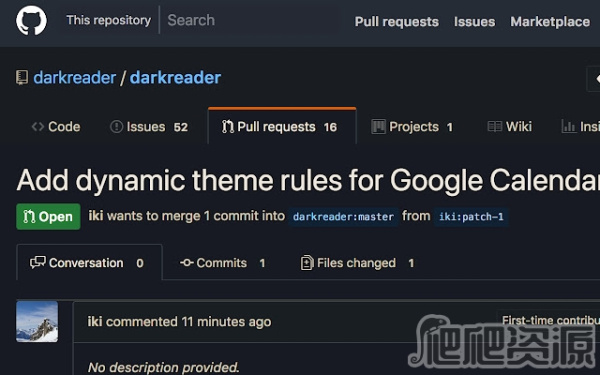The width and height of the screenshot is (600, 375).
Task: Click the Pull requests count 16 badge
Action: tap(330, 127)
